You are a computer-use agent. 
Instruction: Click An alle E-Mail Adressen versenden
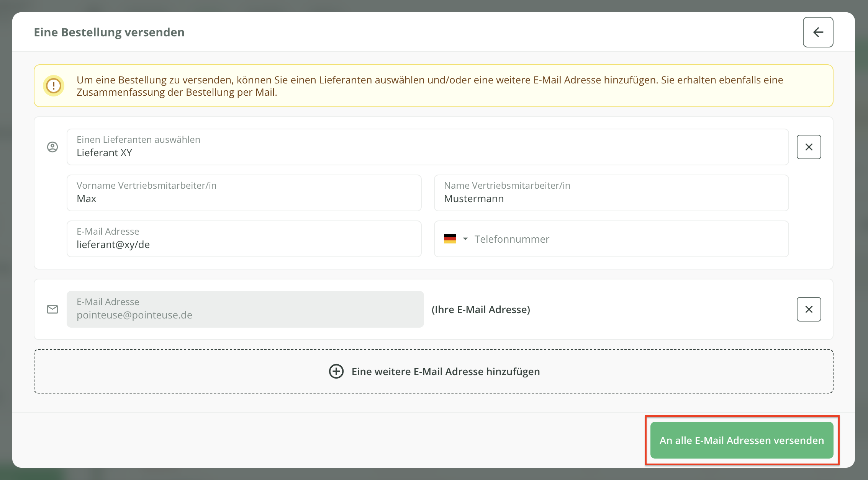pos(742,440)
